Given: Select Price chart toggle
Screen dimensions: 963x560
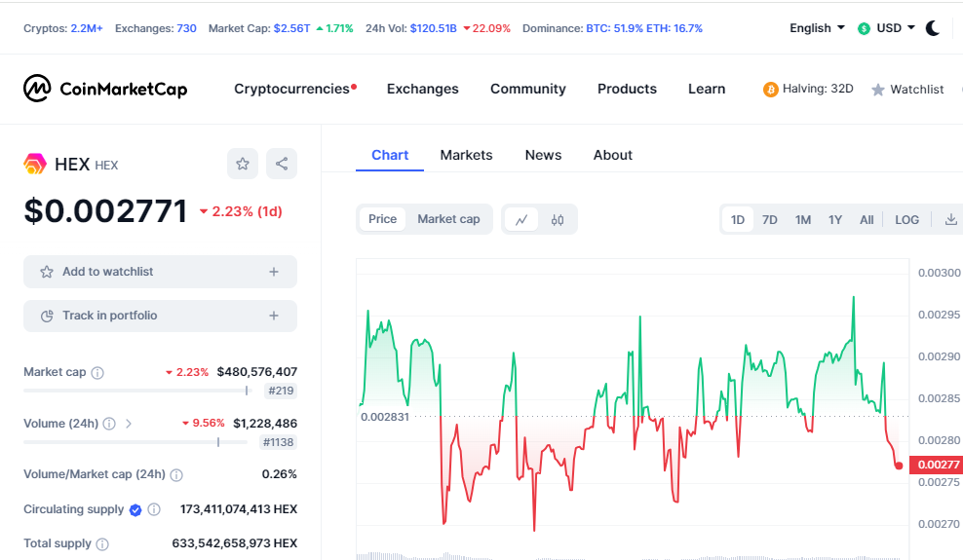Looking at the screenshot, I should 383,219.
